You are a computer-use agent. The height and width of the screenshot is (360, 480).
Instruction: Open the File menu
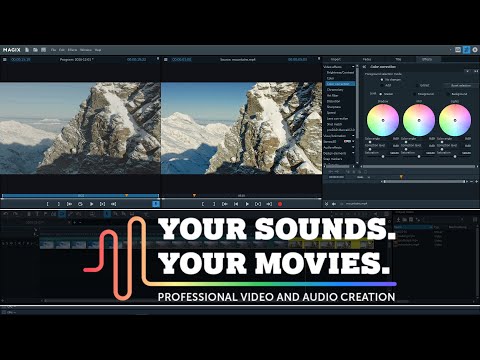pyautogui.click(x=53, y=50)
